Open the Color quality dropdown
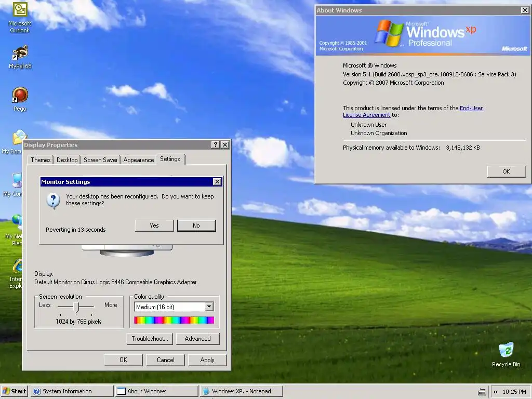This screenshot has width=532, height=399. click(209, 307)
